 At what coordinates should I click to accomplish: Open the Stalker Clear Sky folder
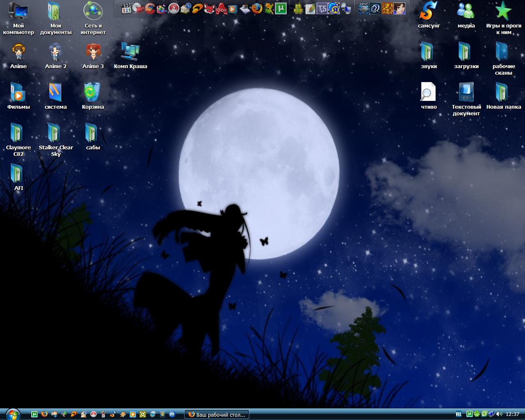coord(56,140)
